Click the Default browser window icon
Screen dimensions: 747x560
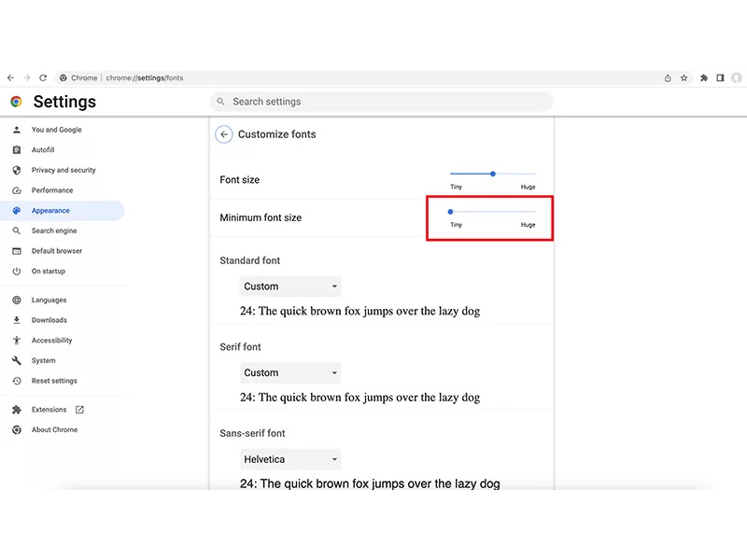coord(17,251)
